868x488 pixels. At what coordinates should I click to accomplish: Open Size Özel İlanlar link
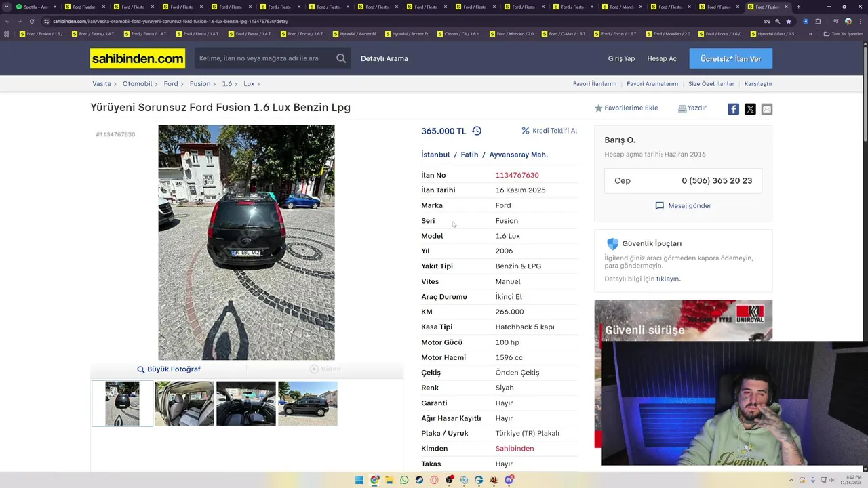[x=711, y=84]
